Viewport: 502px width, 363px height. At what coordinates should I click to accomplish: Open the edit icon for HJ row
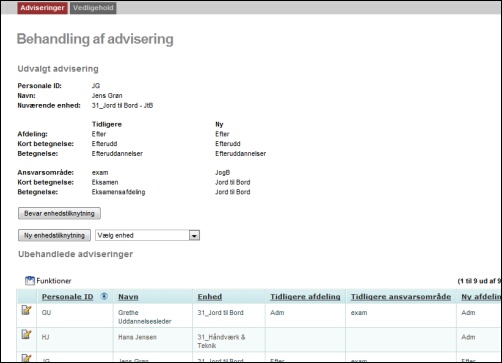coord(26,334)
